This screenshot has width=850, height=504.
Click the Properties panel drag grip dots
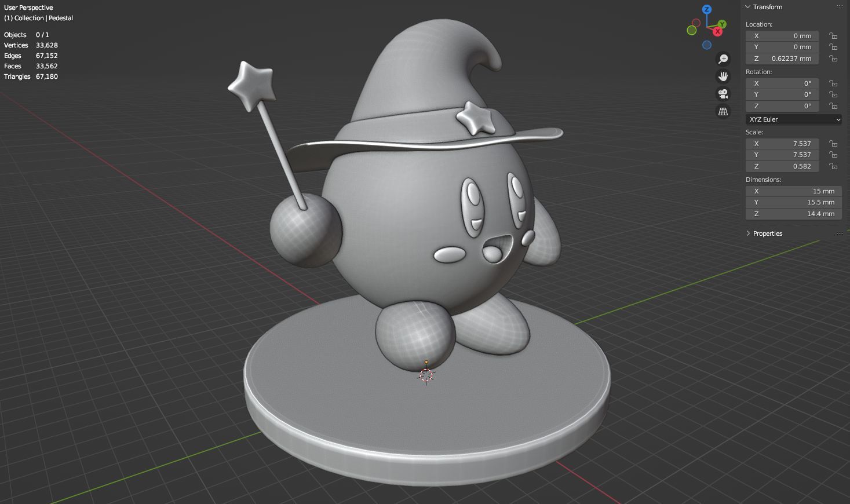pos(840,233)
